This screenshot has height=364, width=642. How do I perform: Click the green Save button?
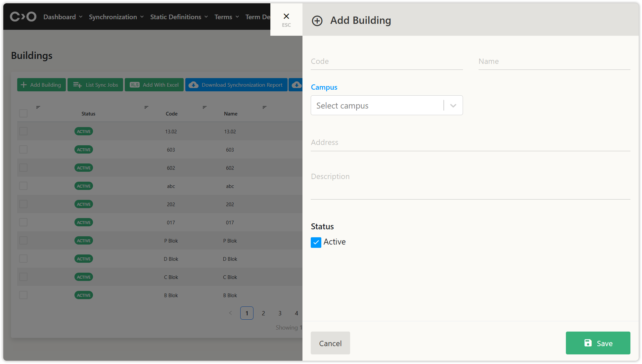pyautogui.click(x=598, y=343)
